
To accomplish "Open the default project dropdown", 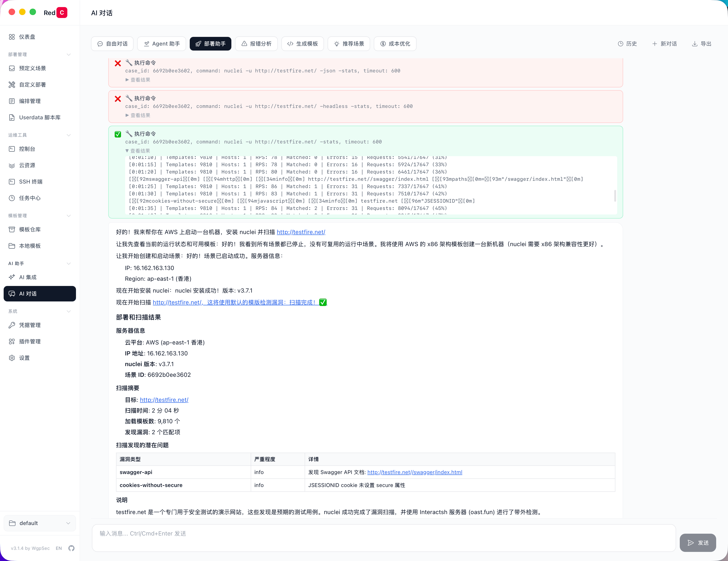I will 40,523.
